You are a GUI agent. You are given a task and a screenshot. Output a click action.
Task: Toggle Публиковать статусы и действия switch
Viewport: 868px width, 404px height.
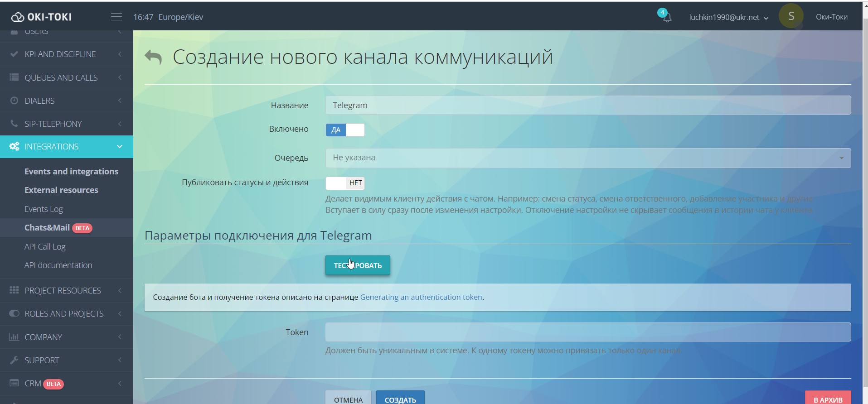[x=345, y=183]
